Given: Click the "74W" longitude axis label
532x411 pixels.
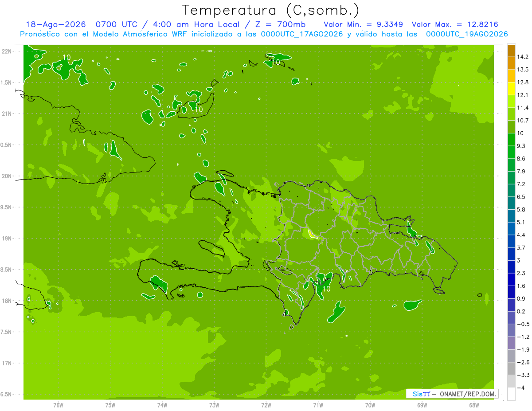Looking at the screenshot, I should pos(162,405).
